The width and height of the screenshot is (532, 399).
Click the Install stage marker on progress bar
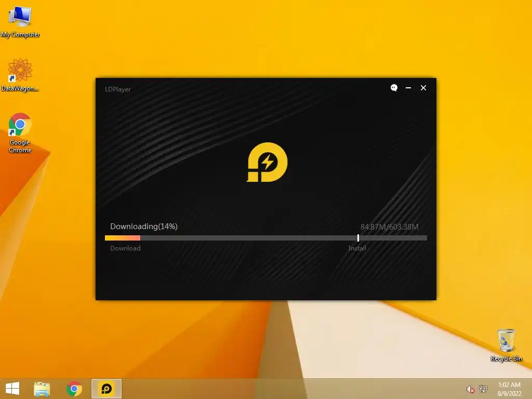click(358, 238)
